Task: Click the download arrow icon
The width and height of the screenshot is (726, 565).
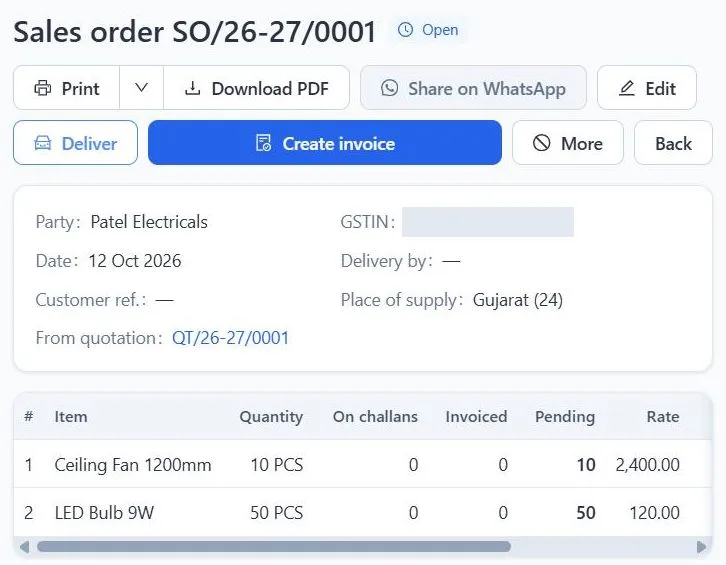Action: [193, 88]
